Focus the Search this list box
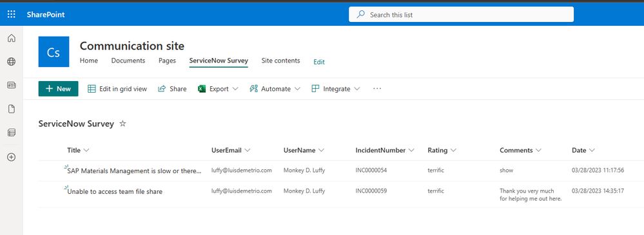Screen dimensions: 644x235 pos(461,14)
